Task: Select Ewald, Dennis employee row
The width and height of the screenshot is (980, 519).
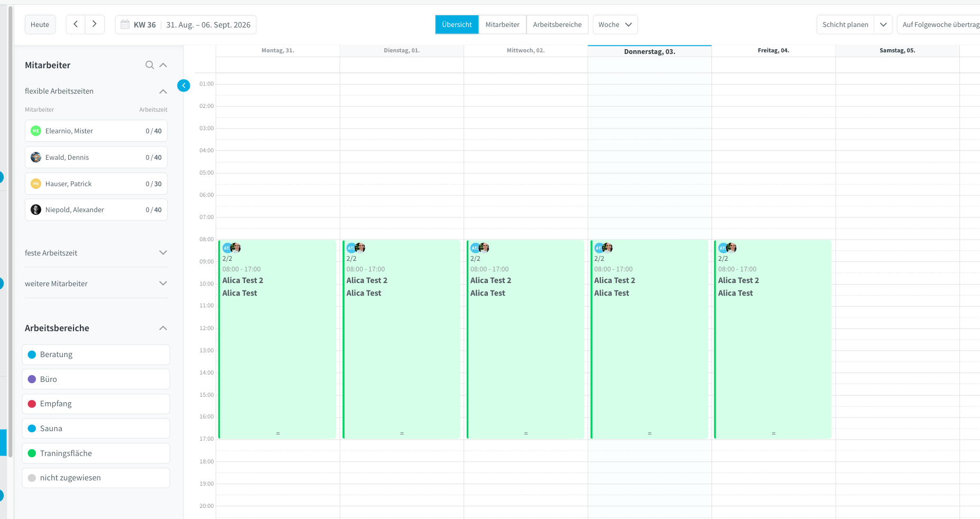Action: pyautogui.click(x=96, y=157)
